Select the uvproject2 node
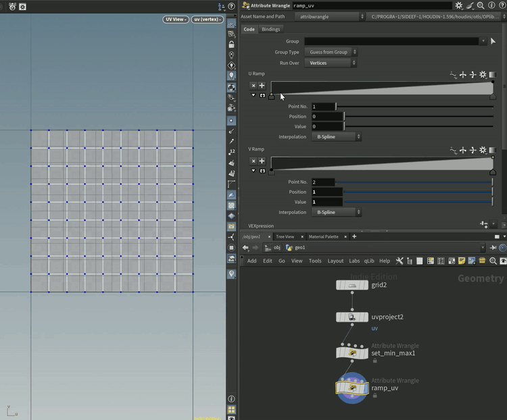This screenshot has width=507, height=420. point(352,317)
